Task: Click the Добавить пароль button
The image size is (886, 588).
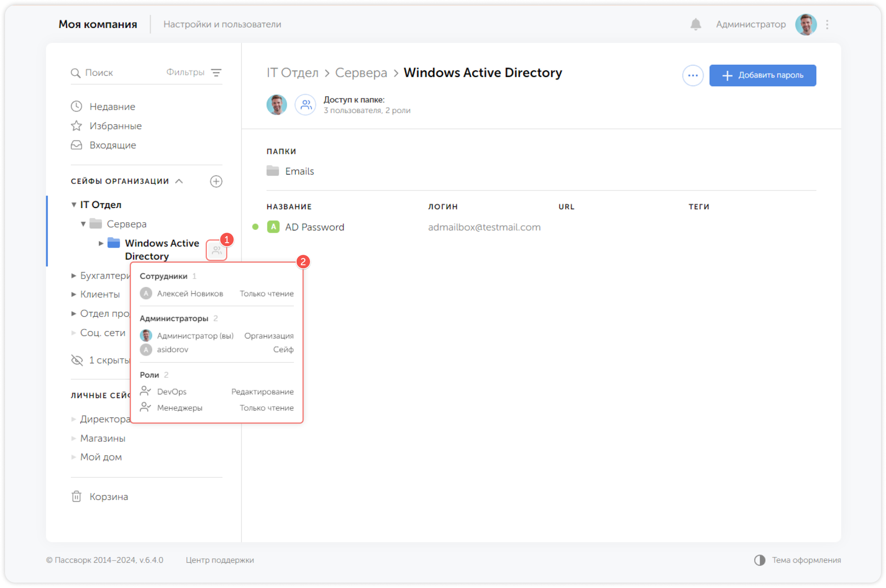Action: 762,75
